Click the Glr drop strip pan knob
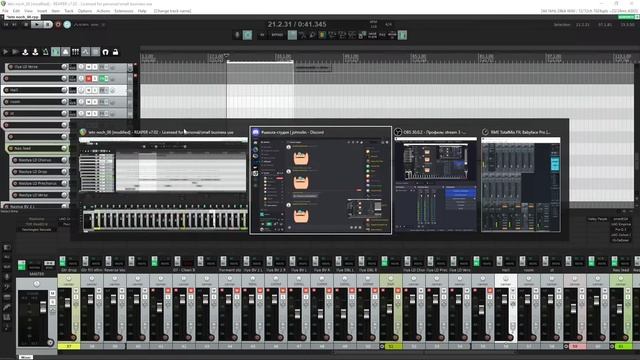 click(x=69, y=279)
